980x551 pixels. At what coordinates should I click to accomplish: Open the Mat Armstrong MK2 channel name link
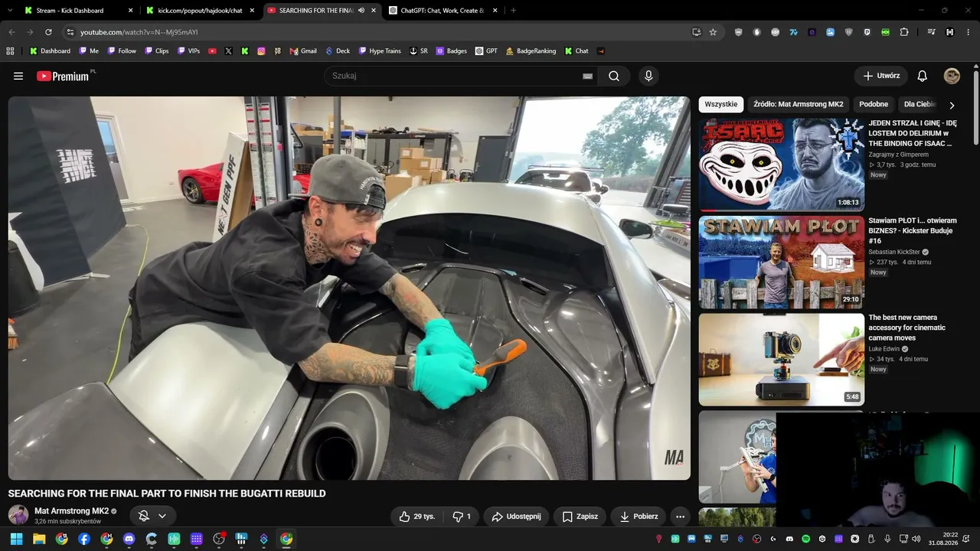71,511
